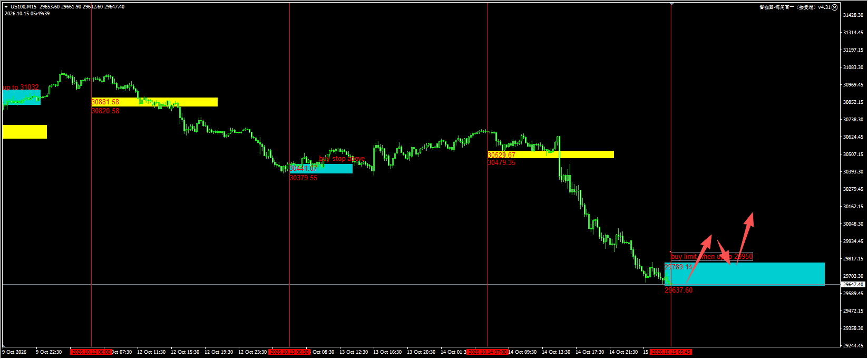Select the 30441.07 label on the chart
The image size is (868, 359).
(x=304, y=168)
